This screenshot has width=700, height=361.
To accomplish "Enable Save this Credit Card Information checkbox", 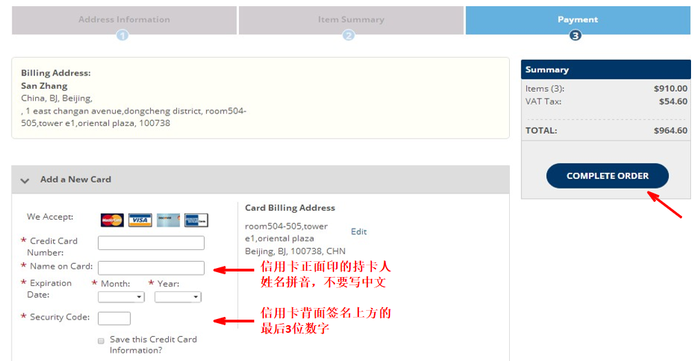I will pos(101,340).
